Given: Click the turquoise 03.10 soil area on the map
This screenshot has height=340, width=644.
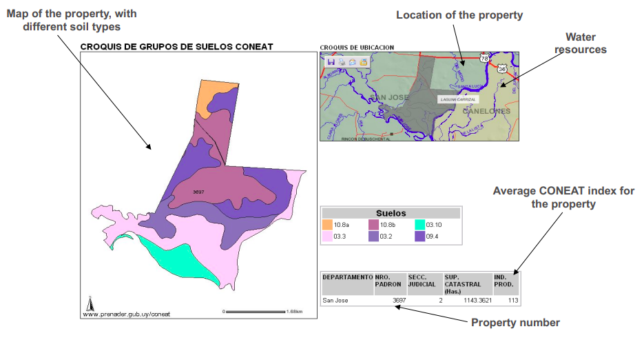Looking at the screenshot, I should (x=180, y=261).
